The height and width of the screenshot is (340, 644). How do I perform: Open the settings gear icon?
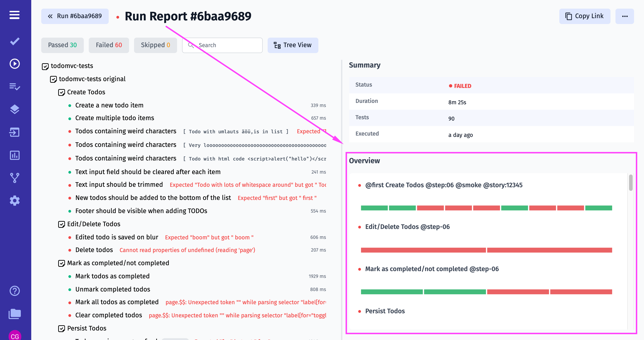click(14, 201)
